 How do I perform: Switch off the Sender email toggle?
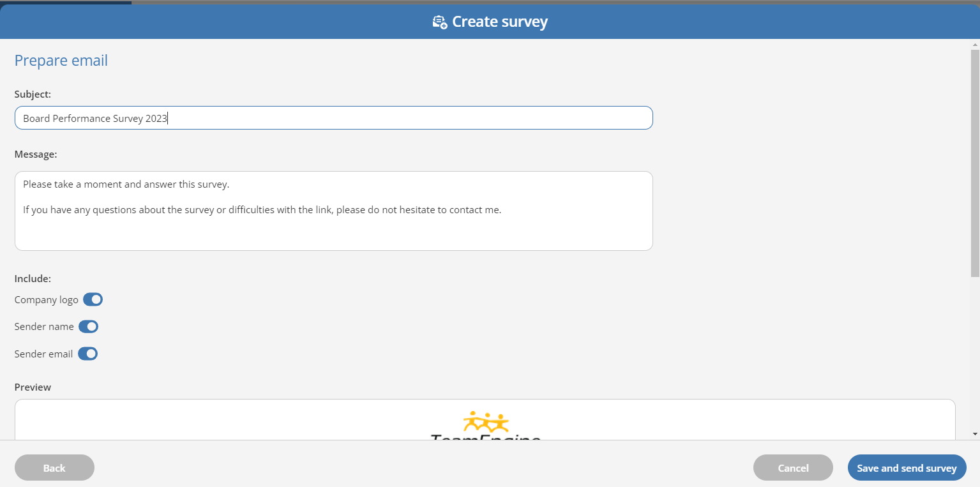87,354
